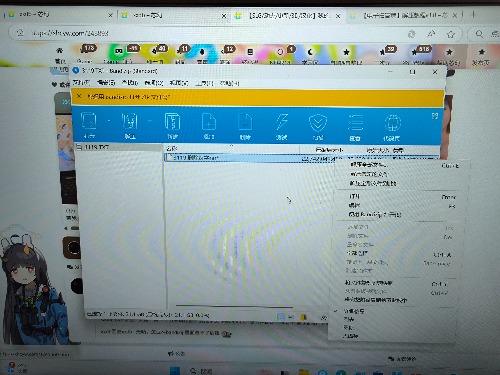Select the view option just below the checked one
This screenshot has height=375, width=500.
(x=349, y=319)
